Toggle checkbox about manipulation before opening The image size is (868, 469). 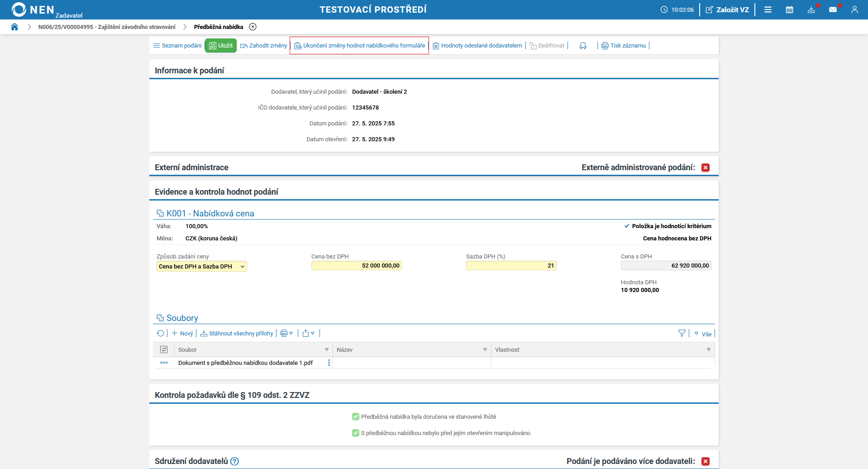coord(356,433)
